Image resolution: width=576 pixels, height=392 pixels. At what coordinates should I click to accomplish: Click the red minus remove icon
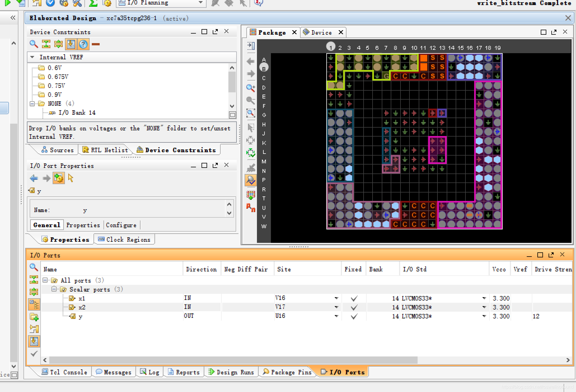point(96,44)
